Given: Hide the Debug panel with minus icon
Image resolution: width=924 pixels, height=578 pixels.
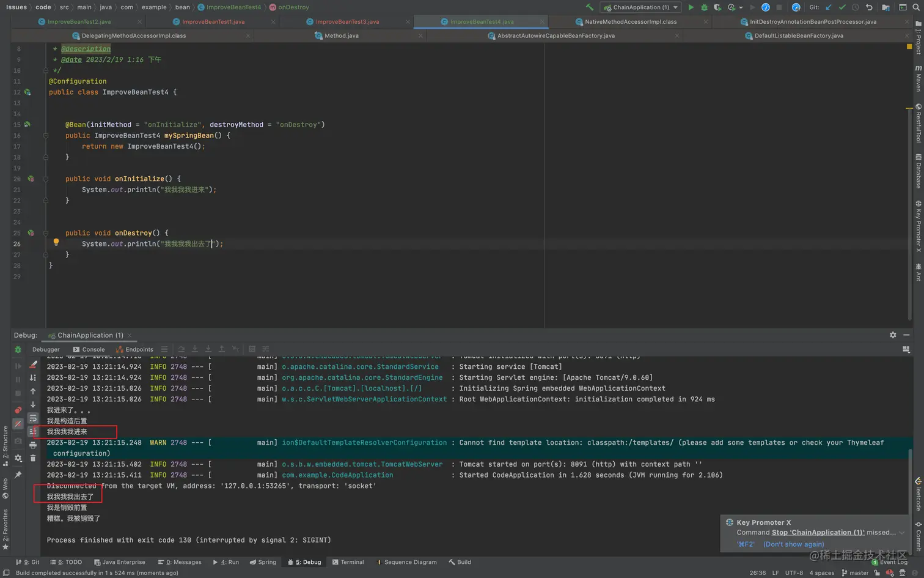Looking at the screenshot, I should click(906, 335).
